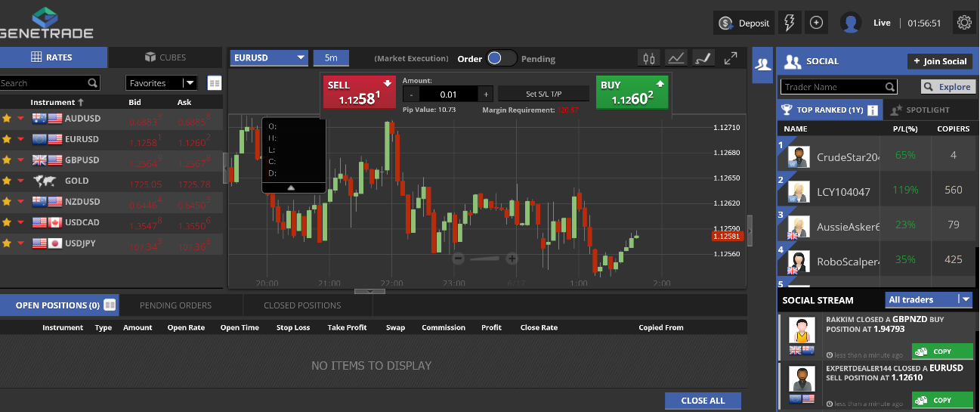Viewport: 980px width, 412px height.
Task: Click the Top Ranked info icon
Action: click(873, 110)
